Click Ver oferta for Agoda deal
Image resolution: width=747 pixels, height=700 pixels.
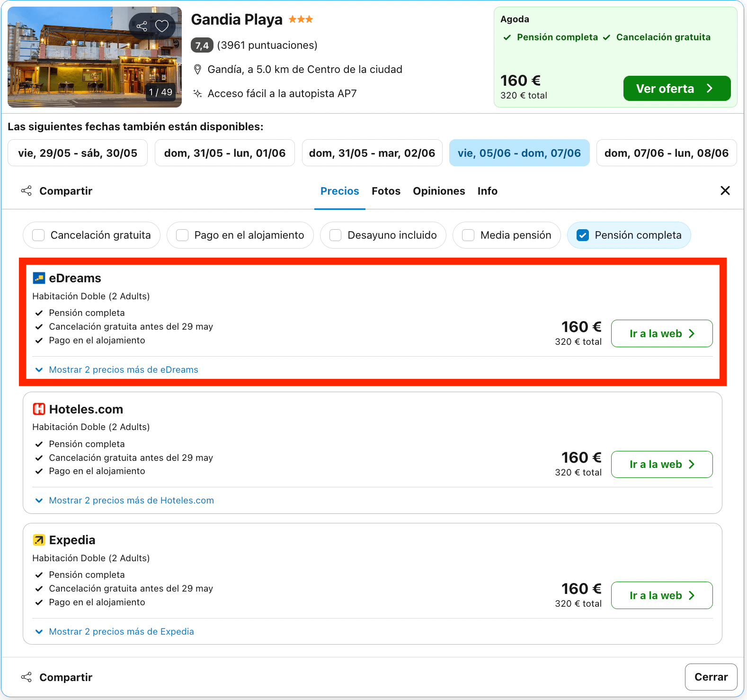(x=677, y=89)
